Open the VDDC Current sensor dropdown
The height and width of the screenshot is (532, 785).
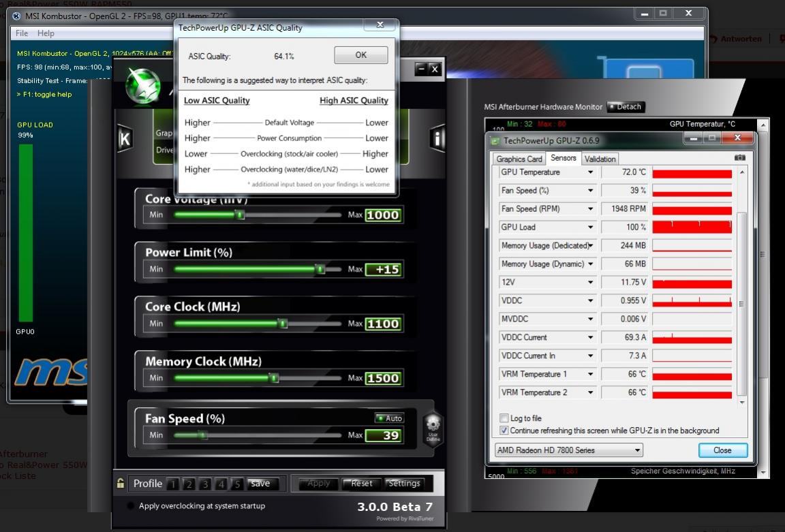point(591,337)
